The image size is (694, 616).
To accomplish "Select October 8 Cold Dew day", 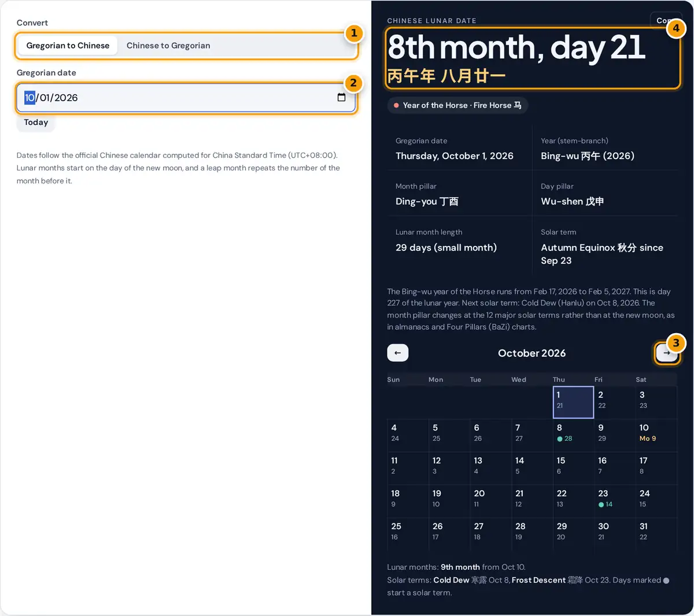I will tap(573, 435).
